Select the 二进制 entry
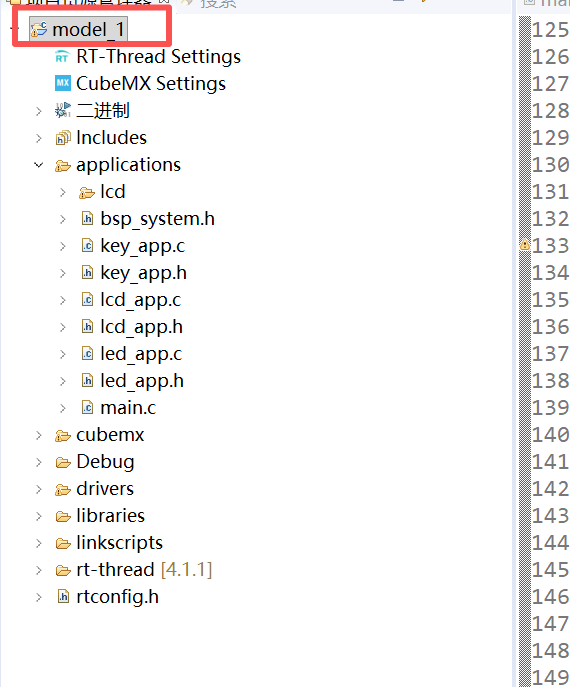 [x=103, y=110]
